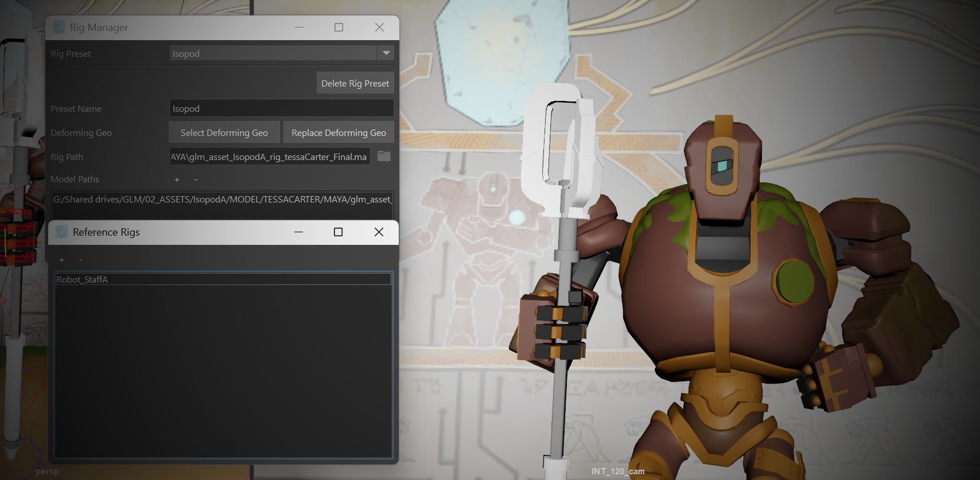Click Replace Deforming Geo button
980x480 pixels.
[x=339, y=132]
